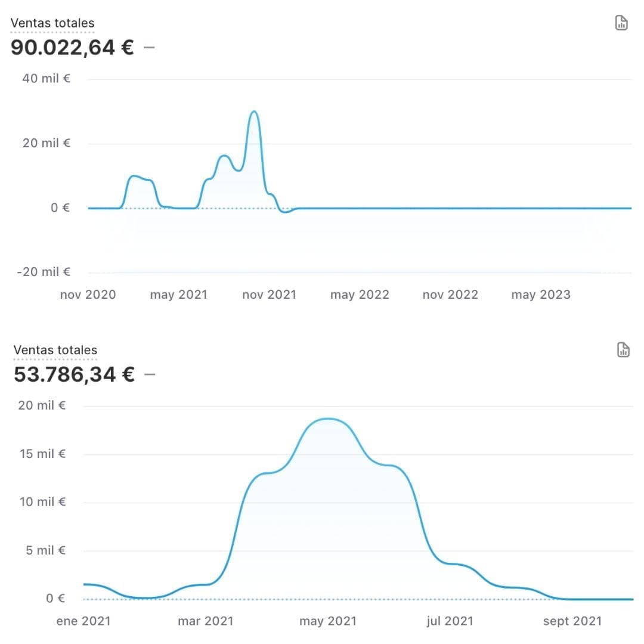Screen dimensions: 644x644
Task: Click the 40 mil € y-axis label
Action: (x=46, y=79)
